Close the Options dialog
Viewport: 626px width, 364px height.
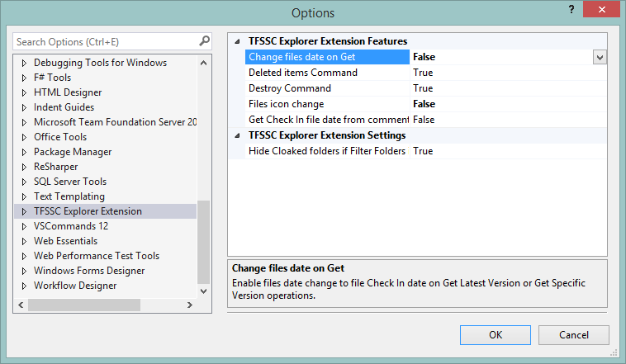click(602, 9)
